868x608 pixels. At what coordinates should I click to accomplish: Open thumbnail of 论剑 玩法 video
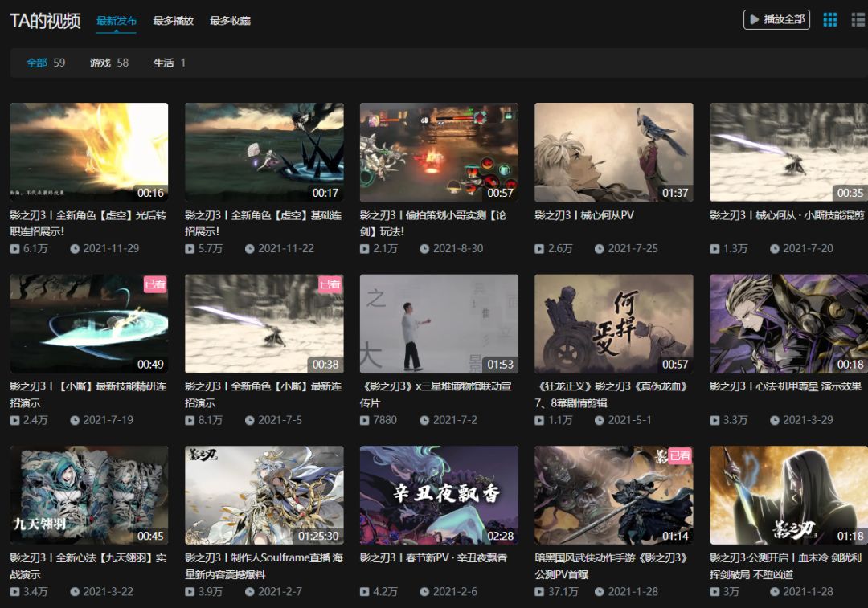(439, 152)
